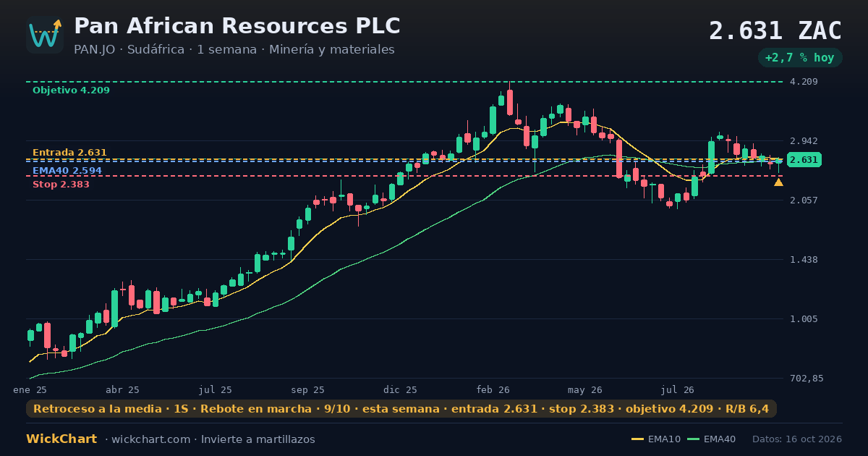
Task: Click the jul 25 date label
Action: point(216,389)
